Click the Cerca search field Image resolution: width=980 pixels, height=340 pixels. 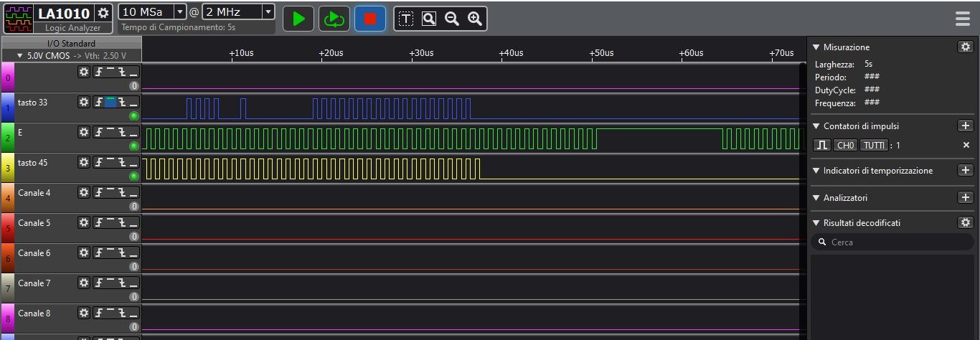coord(892,242)
